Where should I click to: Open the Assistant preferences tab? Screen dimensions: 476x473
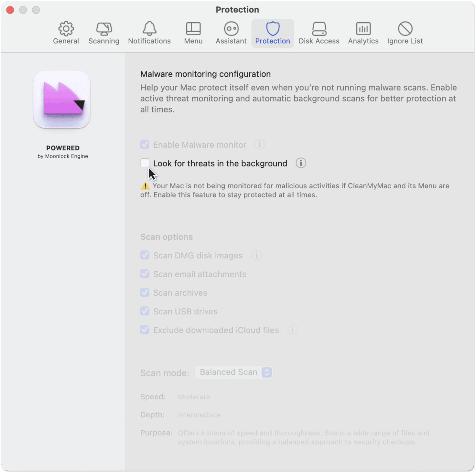(231, 33)
